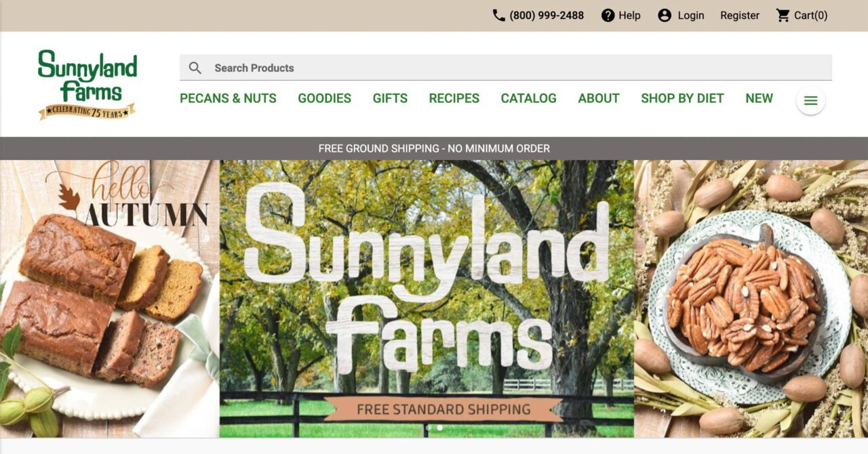Click the Help question mark icon
Screen dimensions: 868x454
608,16
